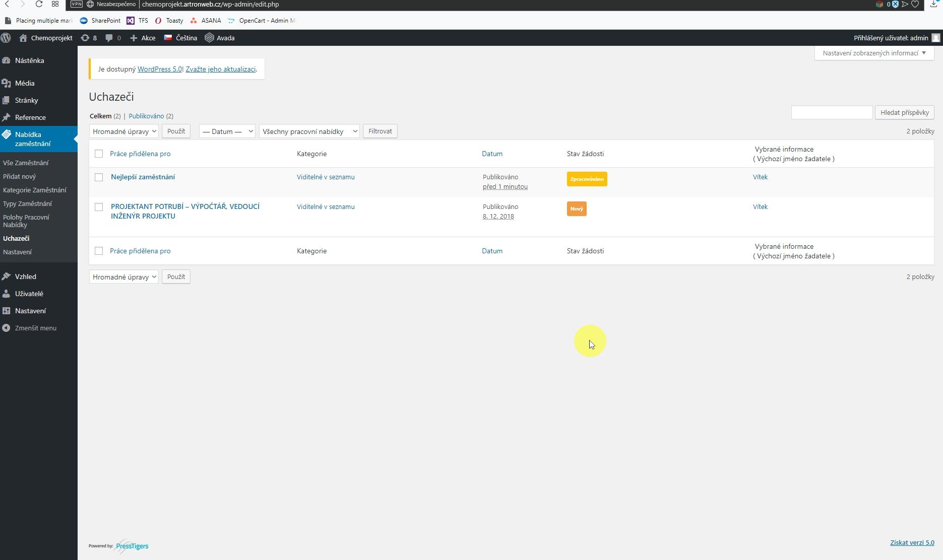Focus the search input next to Hledat příspěvky
Image resolution: width=943 pixels, height=560 pixels.
[x=832, y=112]
